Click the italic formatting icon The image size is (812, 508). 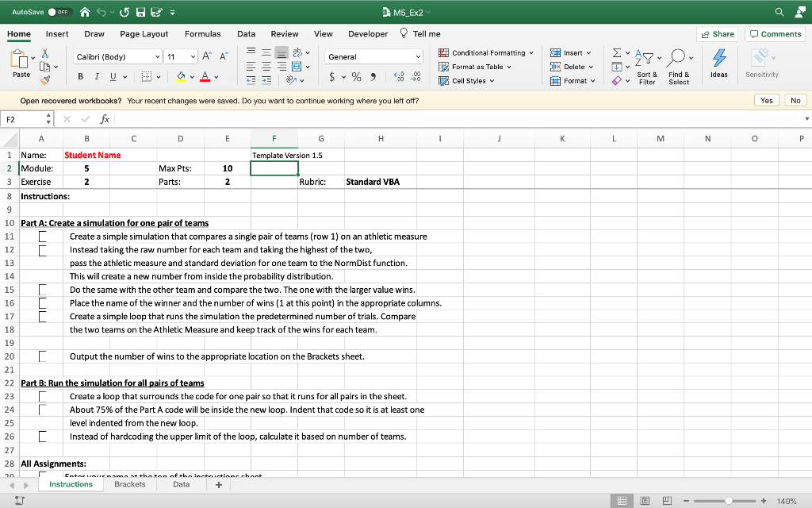[x=98, y=77]
